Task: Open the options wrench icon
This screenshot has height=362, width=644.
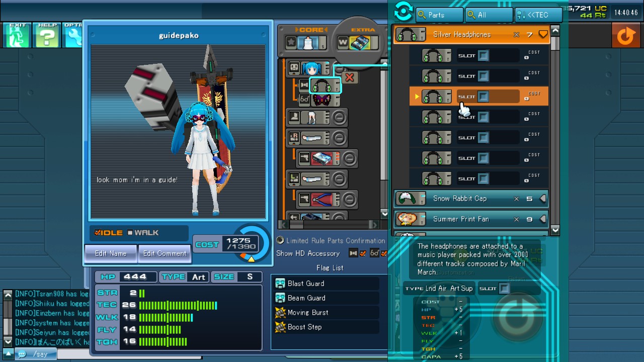Action: point(73,36)
